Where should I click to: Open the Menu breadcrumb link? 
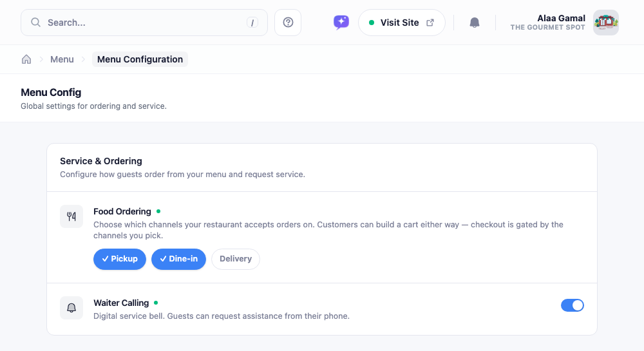(x=62, y=59)
